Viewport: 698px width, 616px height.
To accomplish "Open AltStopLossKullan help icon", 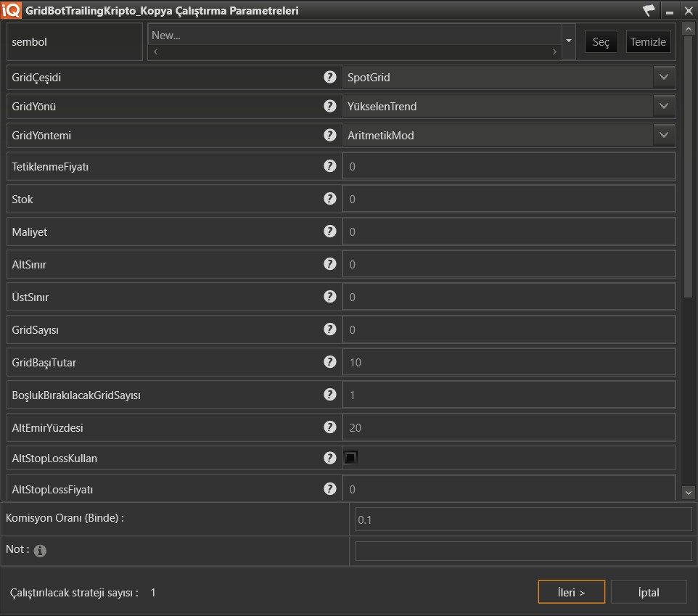I will coord(329,458).
